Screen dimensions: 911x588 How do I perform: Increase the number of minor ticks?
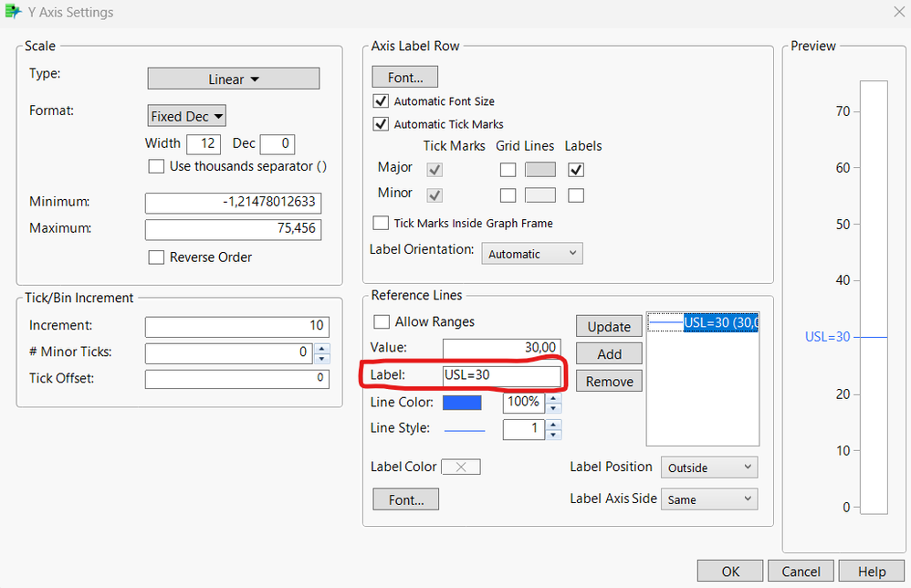click(322, 348)
